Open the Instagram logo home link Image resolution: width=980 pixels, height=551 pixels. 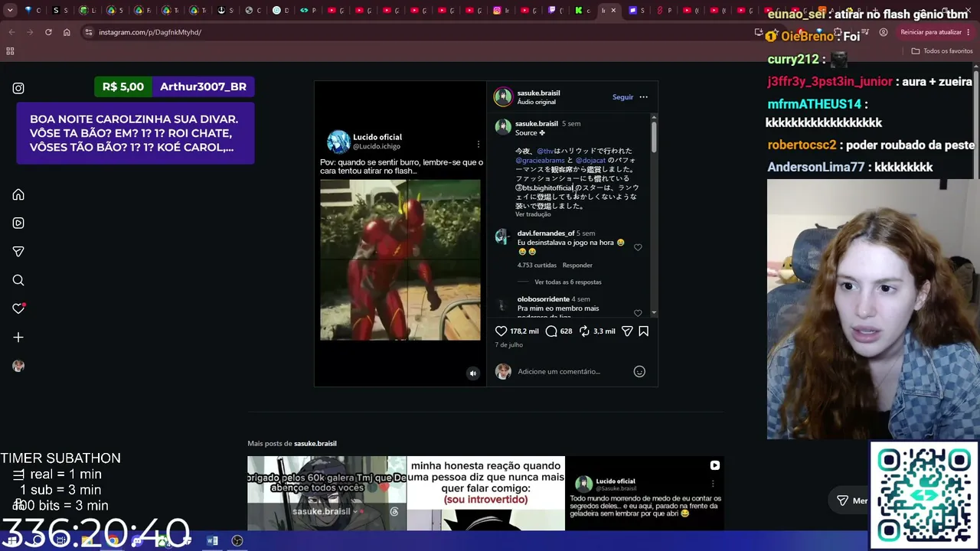point(18,88)
